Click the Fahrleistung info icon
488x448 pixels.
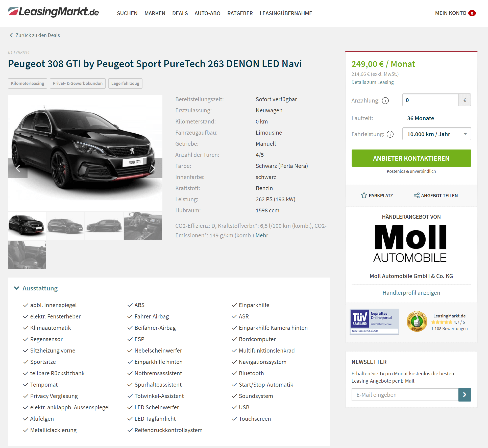click(390, 134)
